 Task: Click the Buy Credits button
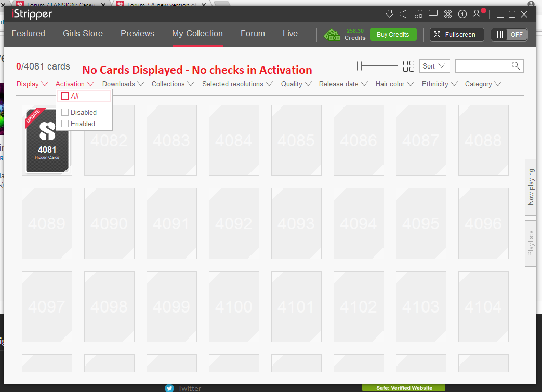(x=393, y=35)
